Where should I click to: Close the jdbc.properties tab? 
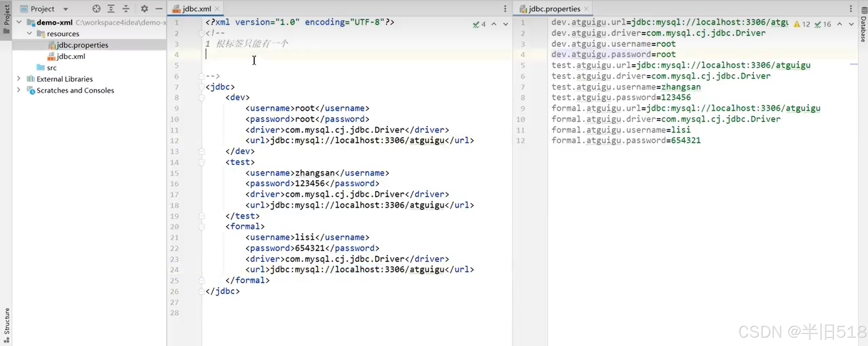coord(586,9)
